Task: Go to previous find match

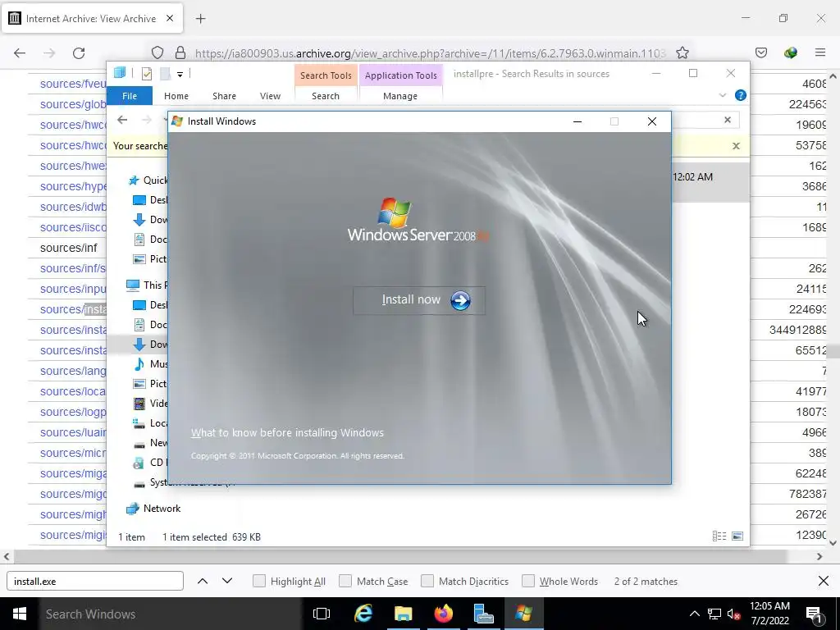Action: pos(203,582)
